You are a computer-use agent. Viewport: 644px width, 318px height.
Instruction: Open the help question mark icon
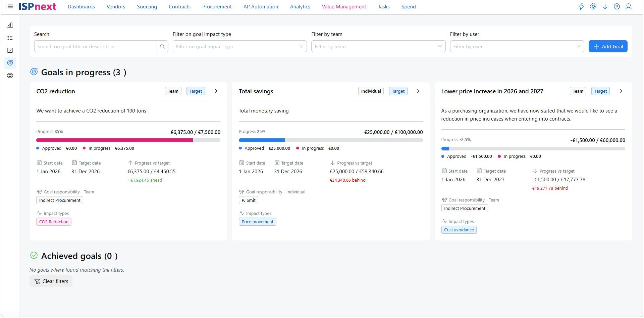click(617, 6)
